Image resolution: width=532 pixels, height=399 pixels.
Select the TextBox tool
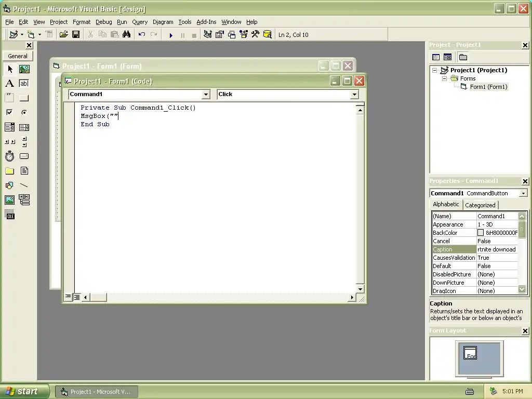tap(24, 84)
